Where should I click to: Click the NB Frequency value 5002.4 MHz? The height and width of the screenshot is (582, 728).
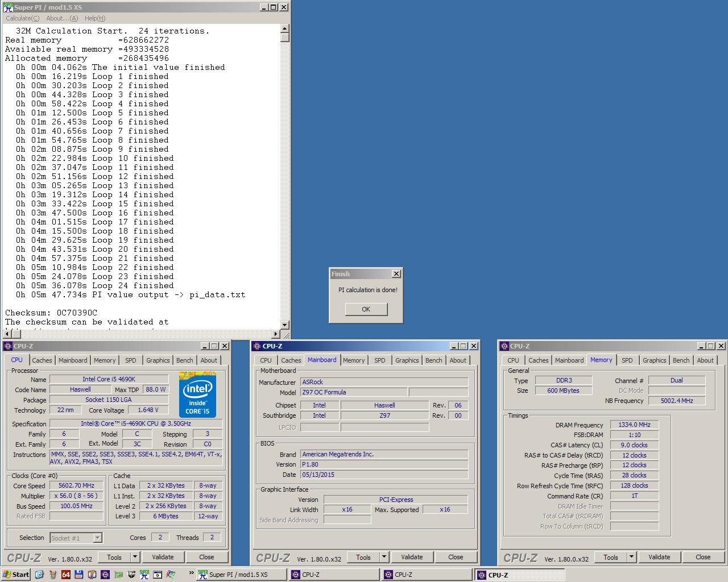677,401
